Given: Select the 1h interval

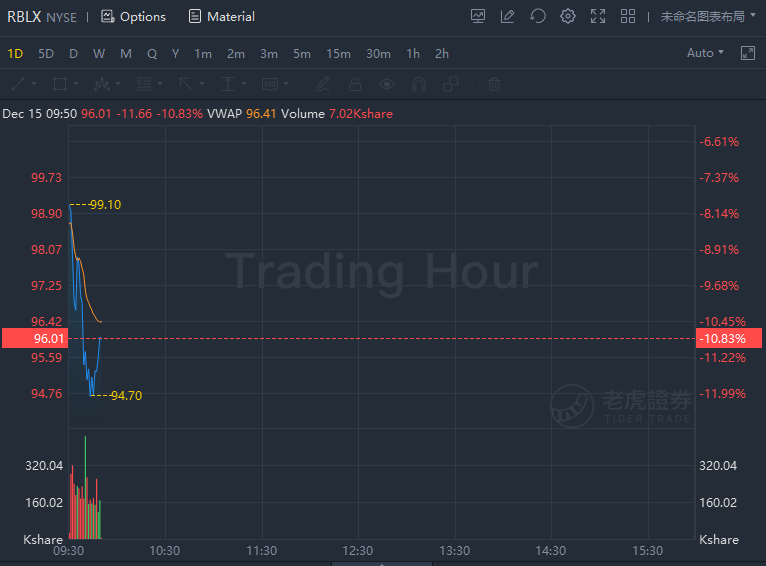Looking at the screenshot, I should [413, 54].
